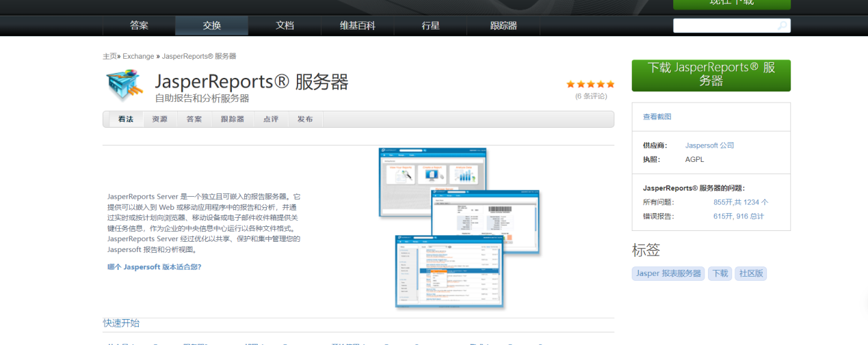This screenshot has height=345, width=868.
Task: Click the 自助报告和分析服务器 subtitle
Action: [x=202, y=98]
